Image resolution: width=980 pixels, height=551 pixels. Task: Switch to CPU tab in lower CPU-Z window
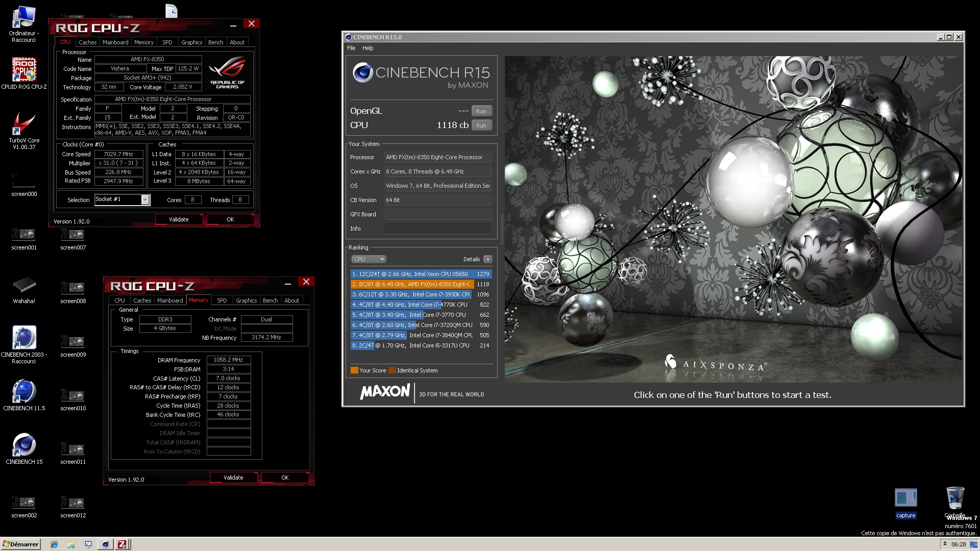click(119, 300)
